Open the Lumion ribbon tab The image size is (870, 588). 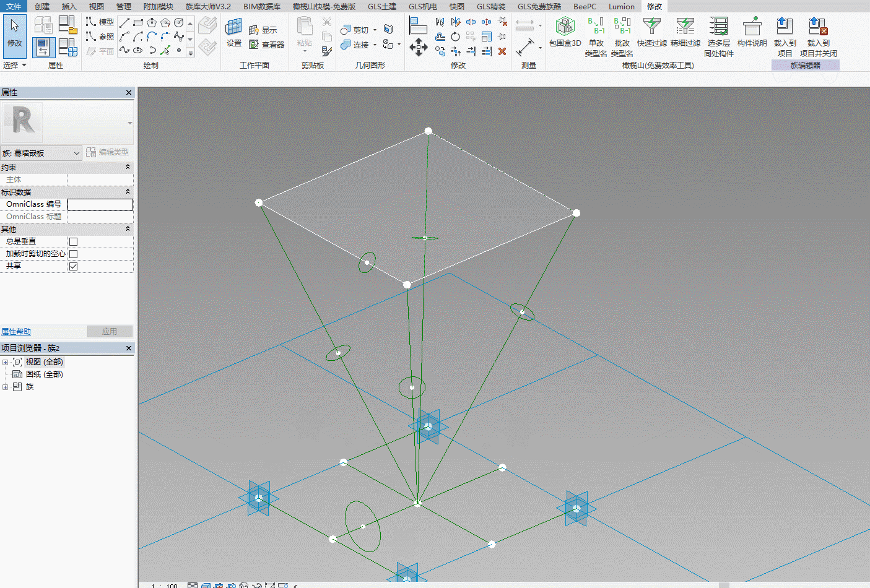coord(622,6)
